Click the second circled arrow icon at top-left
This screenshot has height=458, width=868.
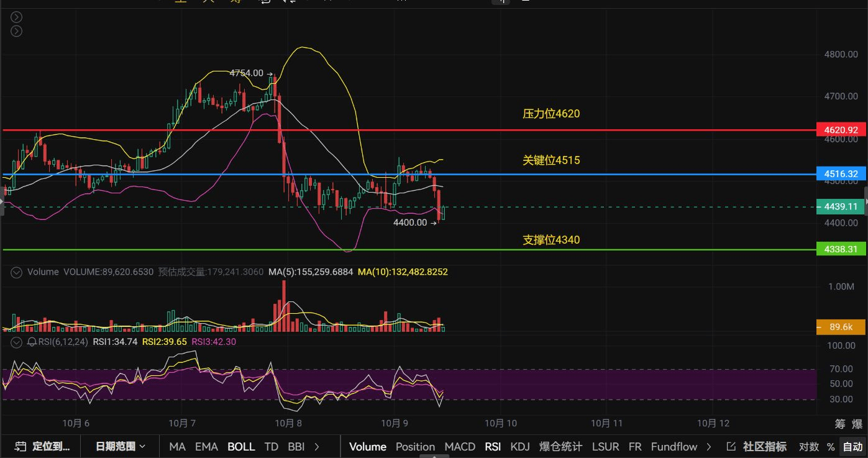click(x=17, y=31)
